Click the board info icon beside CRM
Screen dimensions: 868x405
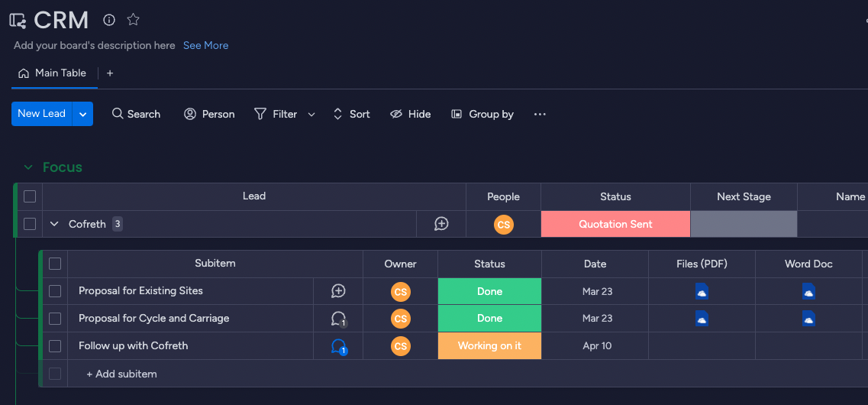click(109, 20)
